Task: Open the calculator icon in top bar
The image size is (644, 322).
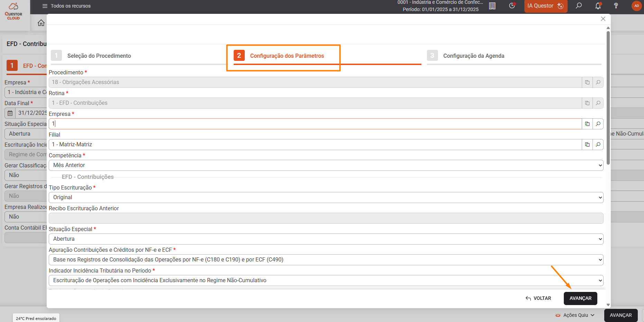Action: pyautogui.click(x=492, y=6)
